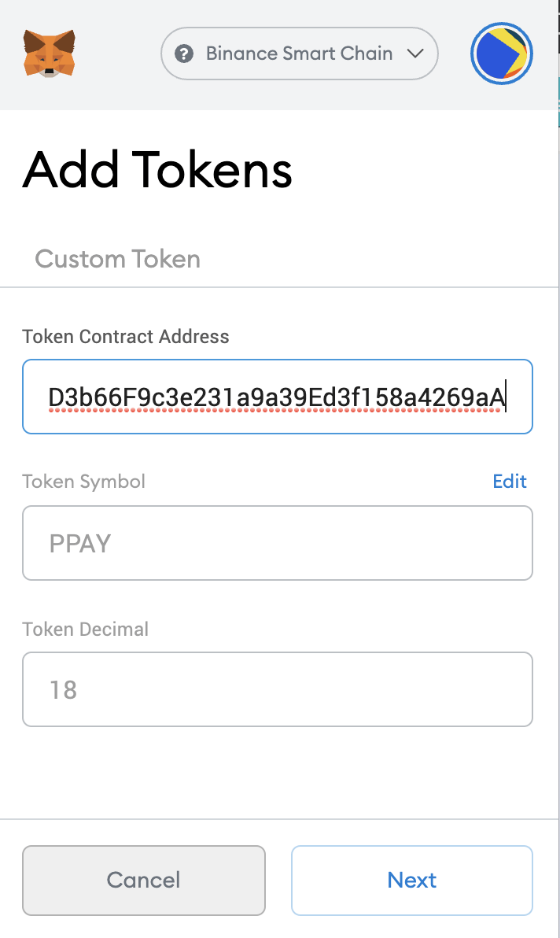Click the Token Decimal label

84,629
